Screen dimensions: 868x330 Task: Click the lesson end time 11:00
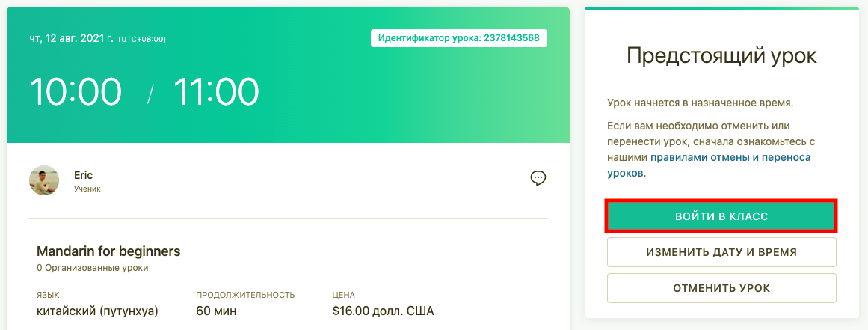pos(216,91)
